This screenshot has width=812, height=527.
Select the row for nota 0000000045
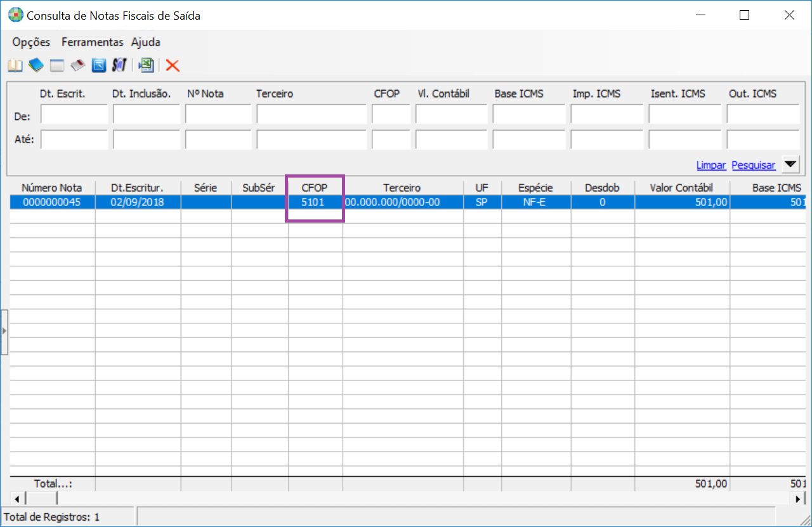coord(52,202)
